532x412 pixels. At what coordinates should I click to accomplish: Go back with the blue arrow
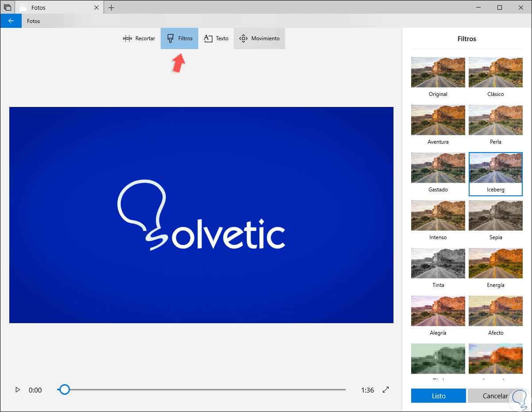click(x=11, y=21)
